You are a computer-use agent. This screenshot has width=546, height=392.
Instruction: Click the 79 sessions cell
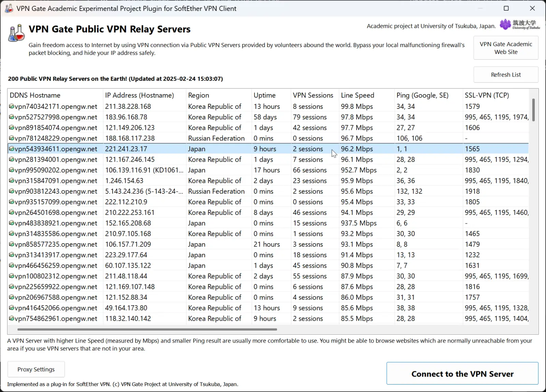pyautogui.click(x=310, y=117)
